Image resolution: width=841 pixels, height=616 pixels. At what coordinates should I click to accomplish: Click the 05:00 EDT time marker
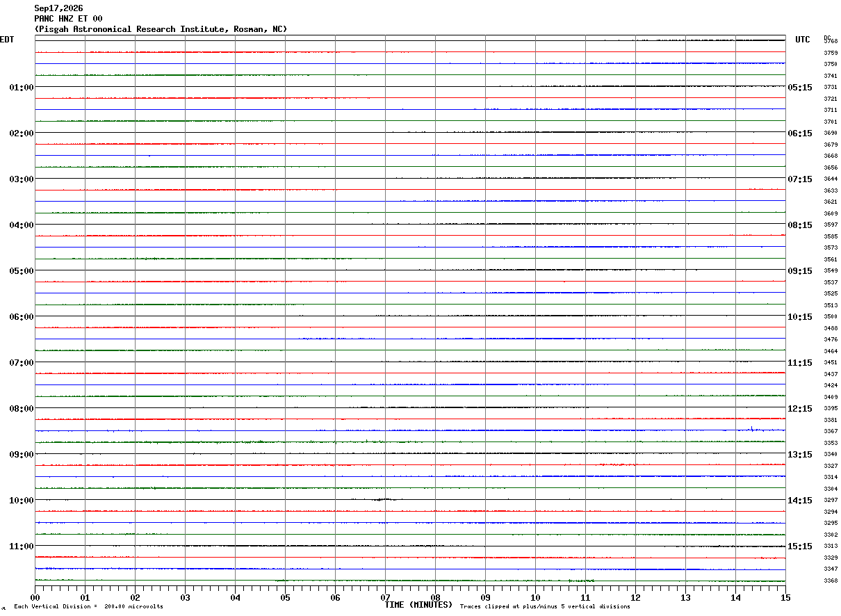click(x=21, y=271)
